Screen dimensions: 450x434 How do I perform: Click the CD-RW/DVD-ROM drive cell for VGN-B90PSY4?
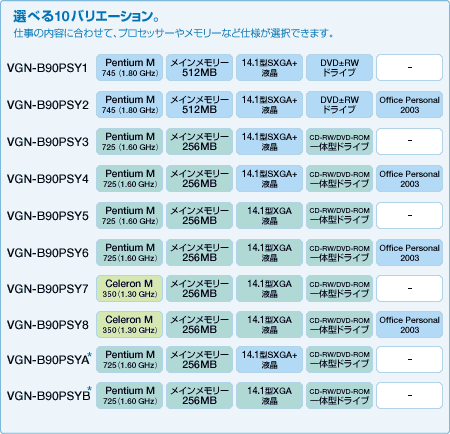coord(339,179)
